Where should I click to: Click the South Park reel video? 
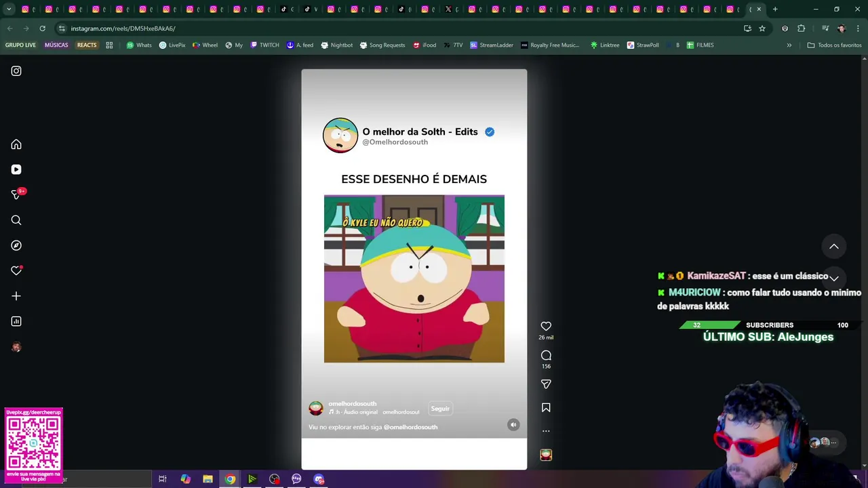414,279
